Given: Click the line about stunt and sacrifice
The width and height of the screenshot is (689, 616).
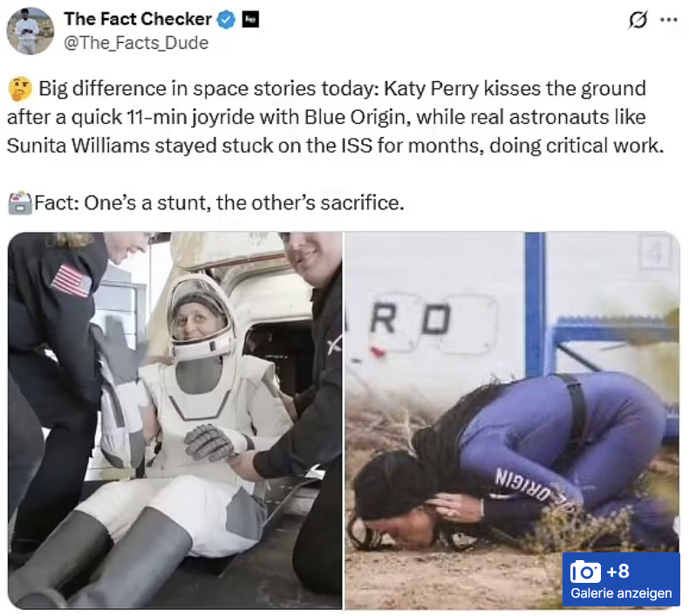Looking at the screenshot, I should point(219,203).
